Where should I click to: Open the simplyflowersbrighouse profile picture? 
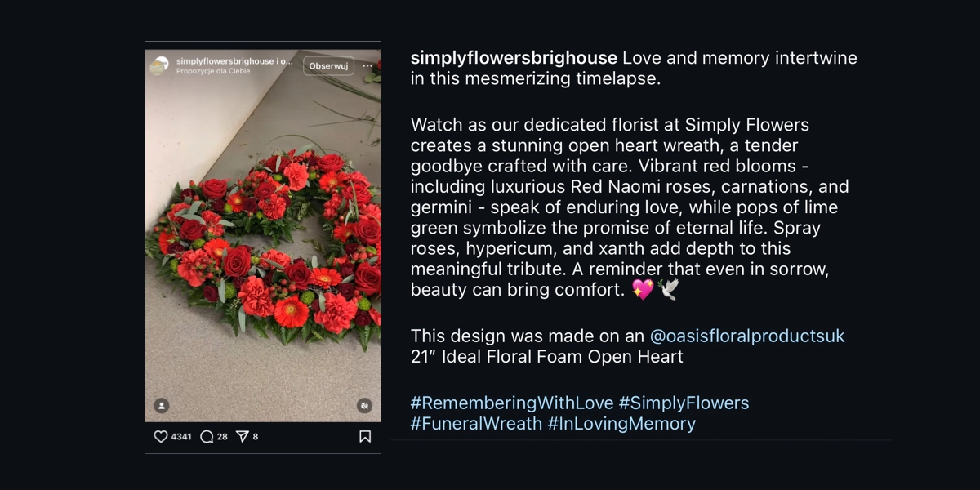pos(158,66)
